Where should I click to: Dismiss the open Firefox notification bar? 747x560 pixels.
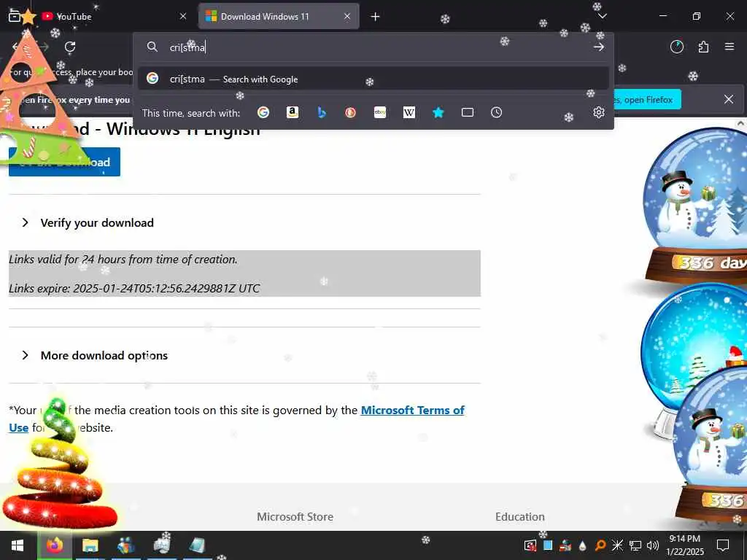pyautogui.click(x=729, y=99)
